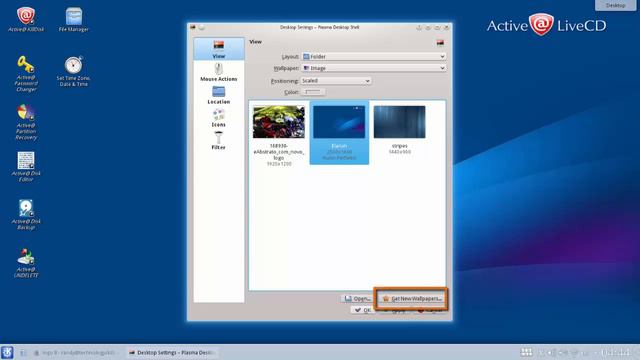
Task: Open the Active@ KillDisk desktop icon
Action: (26, 19)
